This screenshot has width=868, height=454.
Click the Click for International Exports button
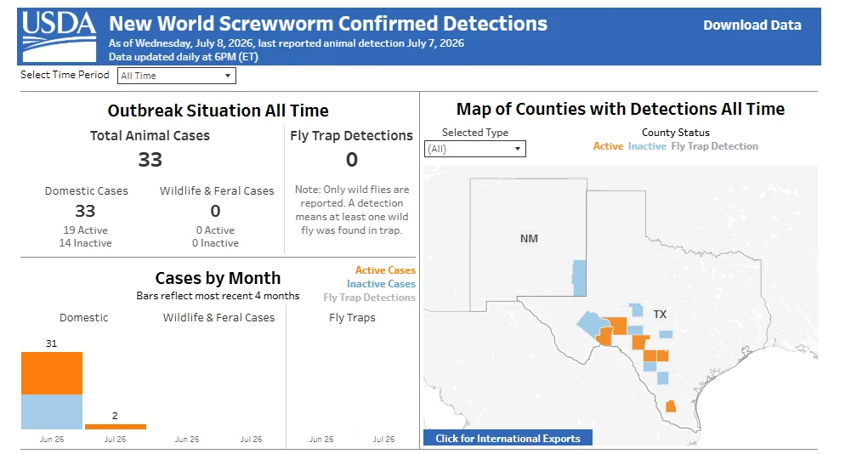[x=508, y=438]
